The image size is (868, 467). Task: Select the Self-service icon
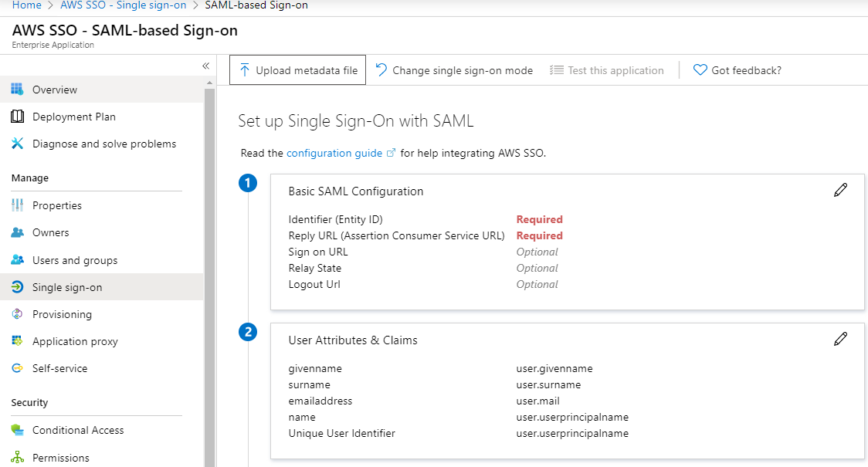pos(16,367)
